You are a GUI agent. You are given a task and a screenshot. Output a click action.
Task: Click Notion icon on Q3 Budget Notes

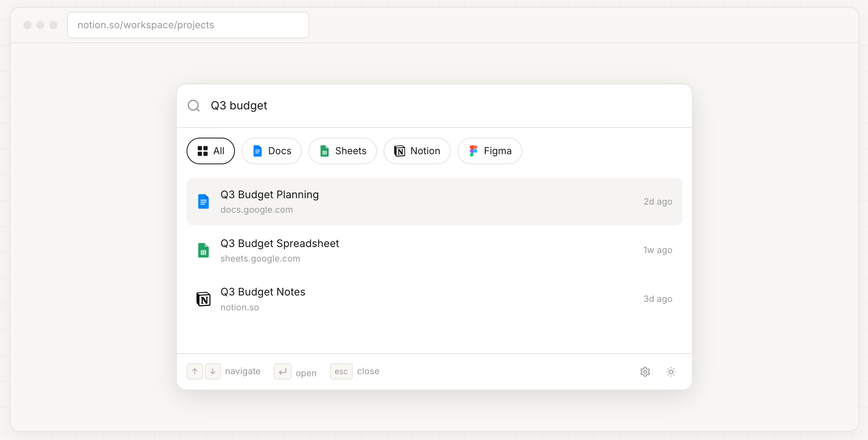[x=203, y=299]
